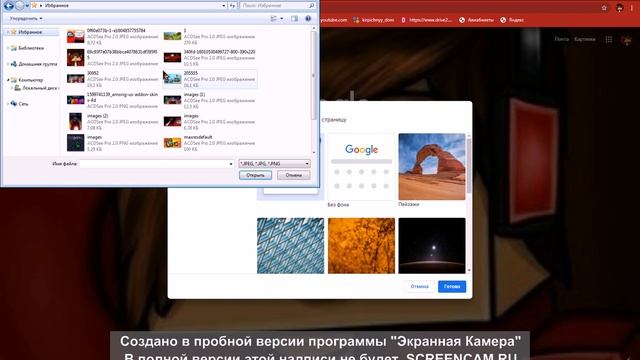This screenshot has height=360, width=640.
Task: Open the Chrome three-dot menu
Action: pyautogui.click(x=632, y=8)
